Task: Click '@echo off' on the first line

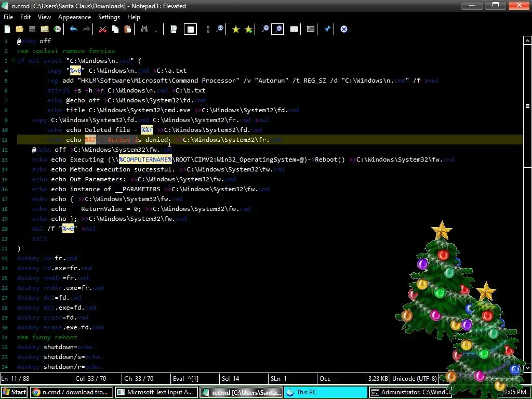Action: 34,41
